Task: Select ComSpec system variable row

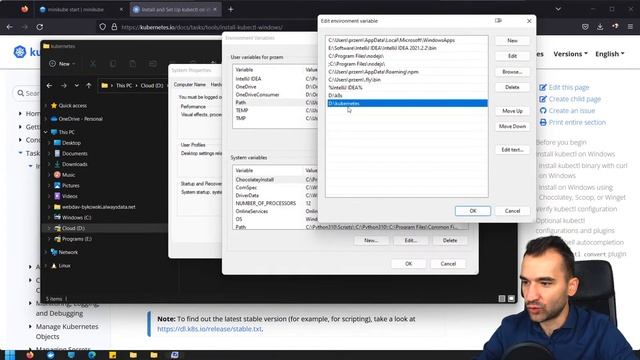Action: (275, 187)
